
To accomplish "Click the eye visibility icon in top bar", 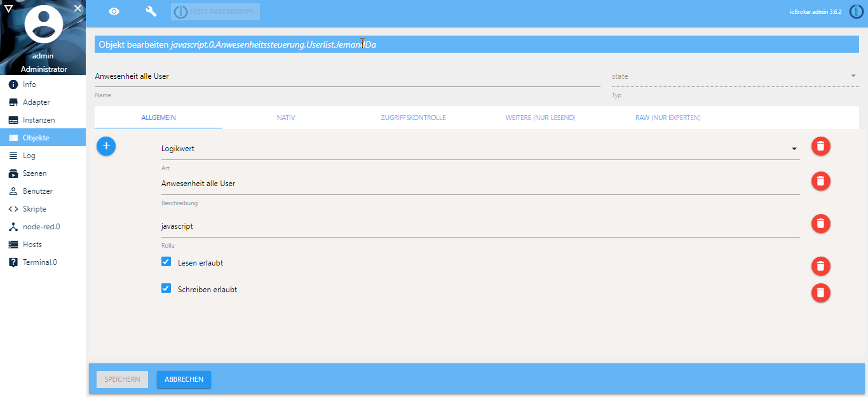I will pos(114,11).
